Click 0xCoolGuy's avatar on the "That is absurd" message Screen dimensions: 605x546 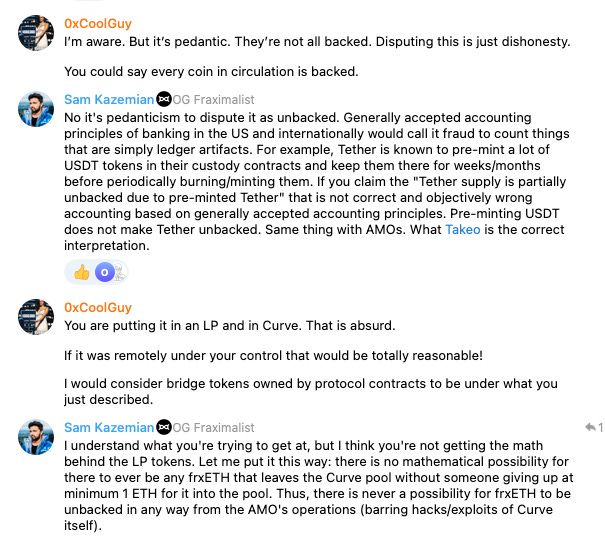(x=36, y=317)
